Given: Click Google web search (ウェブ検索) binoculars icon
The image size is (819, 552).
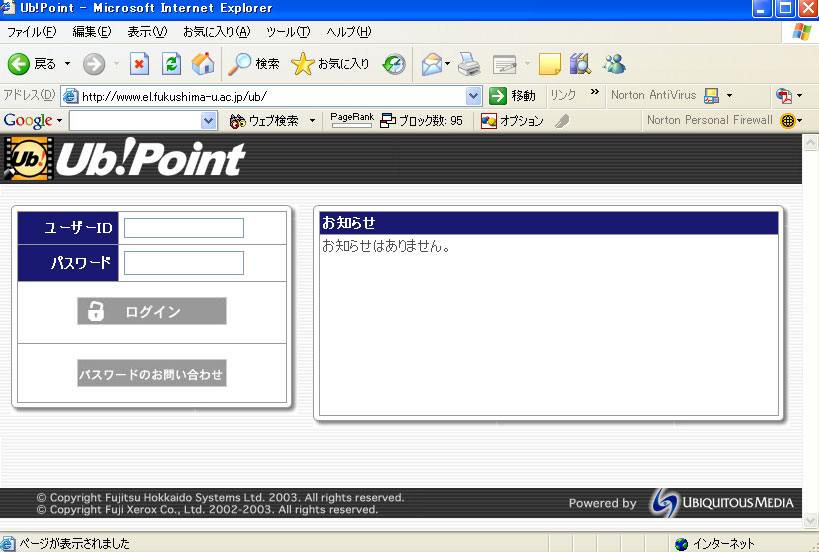Looking at the screenshot, I should (x=238, y=121).
